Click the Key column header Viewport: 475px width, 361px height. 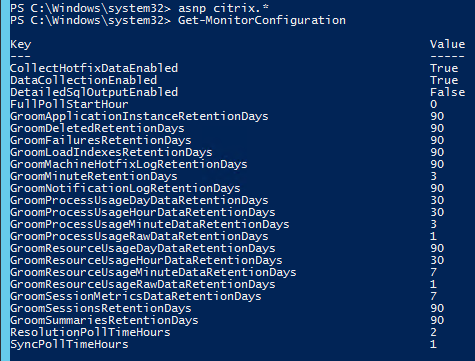[21, 45]
